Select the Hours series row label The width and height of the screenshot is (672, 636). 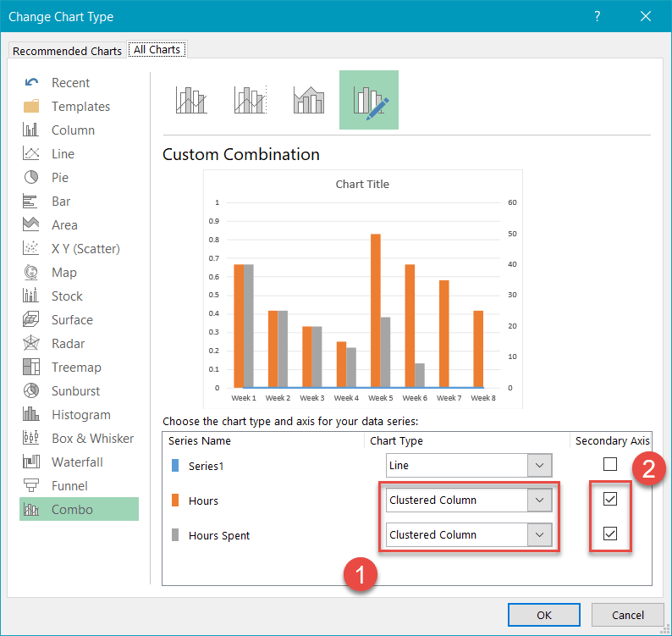[x=203, y=501]
